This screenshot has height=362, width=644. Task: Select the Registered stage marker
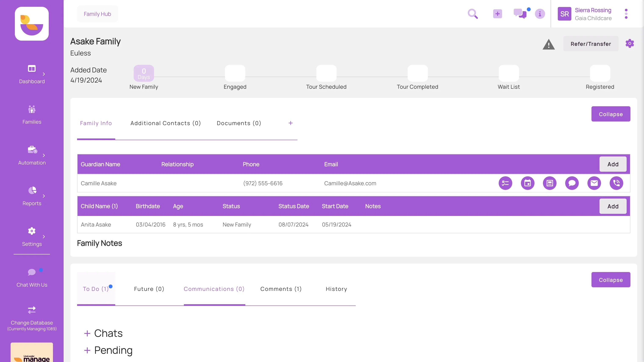point(600,73)
